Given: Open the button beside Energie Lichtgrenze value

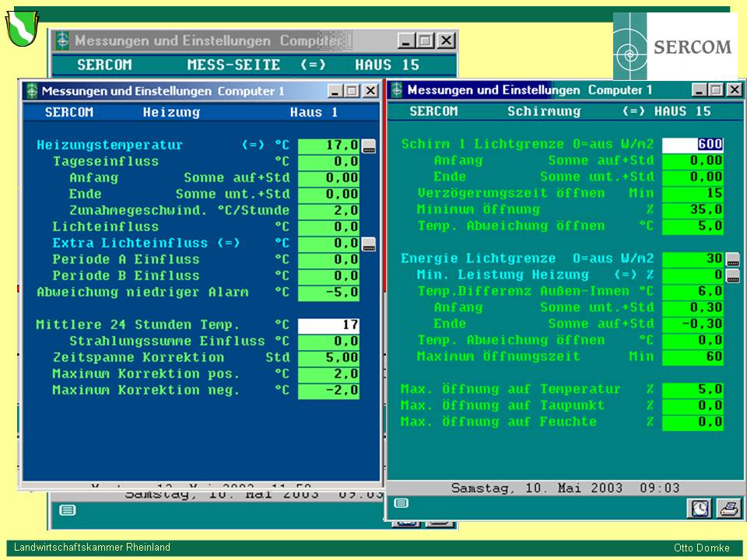Looking at the screenshot, I should click(x=732, y=259).
